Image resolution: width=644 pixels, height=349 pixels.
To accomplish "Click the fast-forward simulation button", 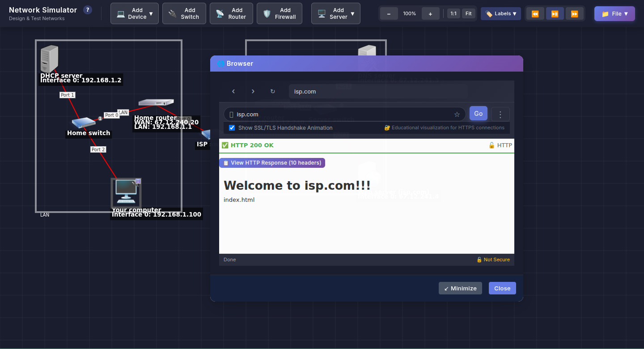I will pyautogui.click(x=574, y=14).
